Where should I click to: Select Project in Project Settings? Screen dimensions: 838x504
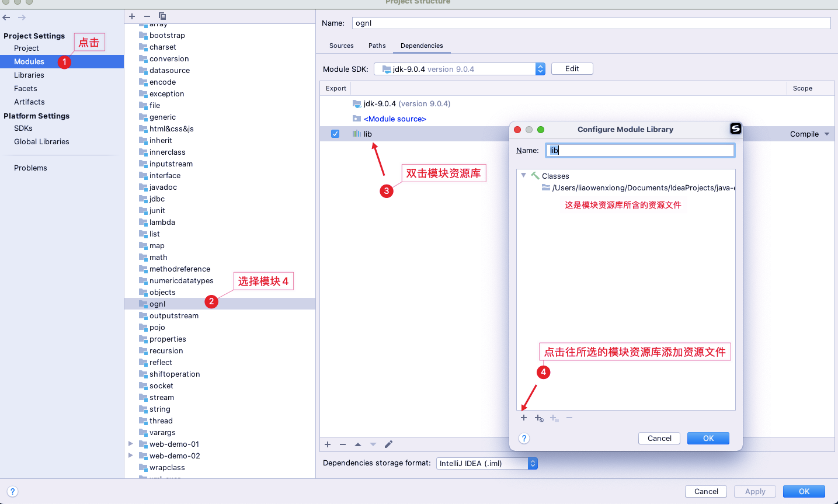26,48
